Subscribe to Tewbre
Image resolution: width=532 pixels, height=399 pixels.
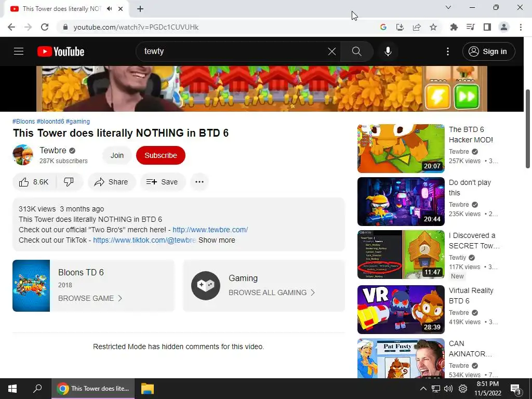tap(161, 155)
